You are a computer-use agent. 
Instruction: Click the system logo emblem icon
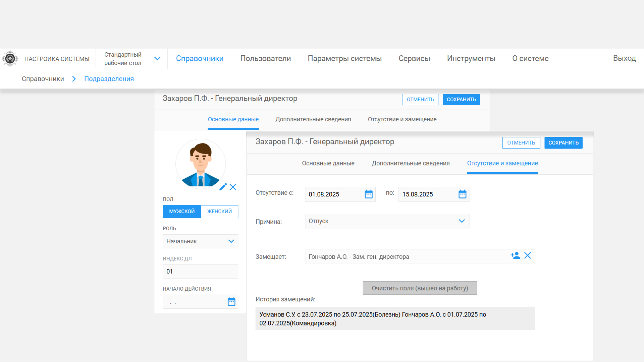point(10,59)
